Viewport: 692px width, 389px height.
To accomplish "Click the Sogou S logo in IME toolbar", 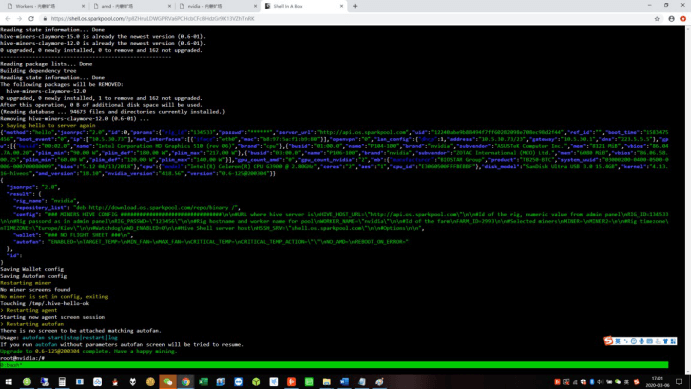I will (x=608, y=341).
